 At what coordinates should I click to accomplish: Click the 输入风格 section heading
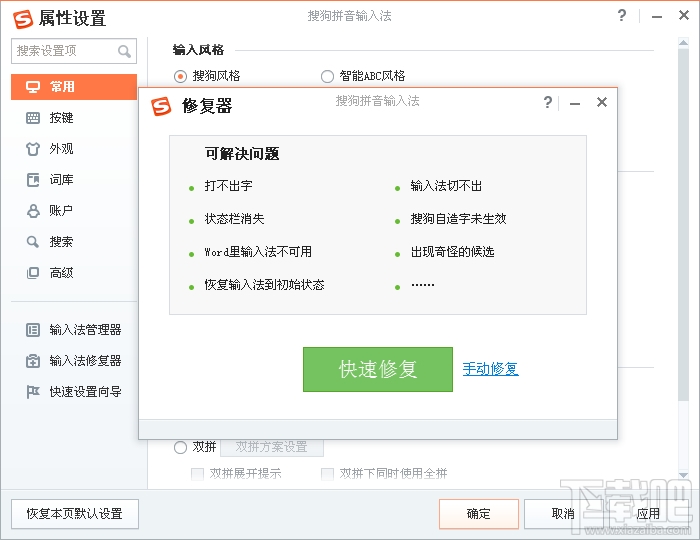pyautogui.click(x=198, y=50)
